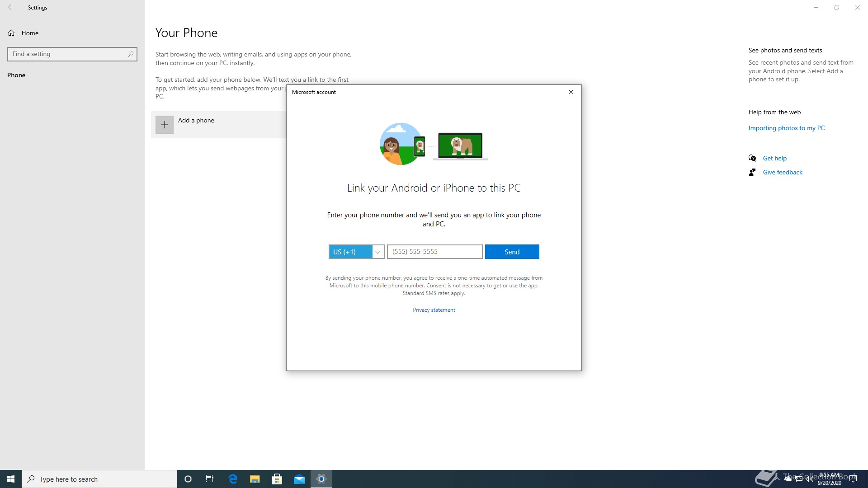This screenshot has width=868, height=488.
Task: Click the taskbar clock showing 9/20/2020
Action: [x=830, y=479]
